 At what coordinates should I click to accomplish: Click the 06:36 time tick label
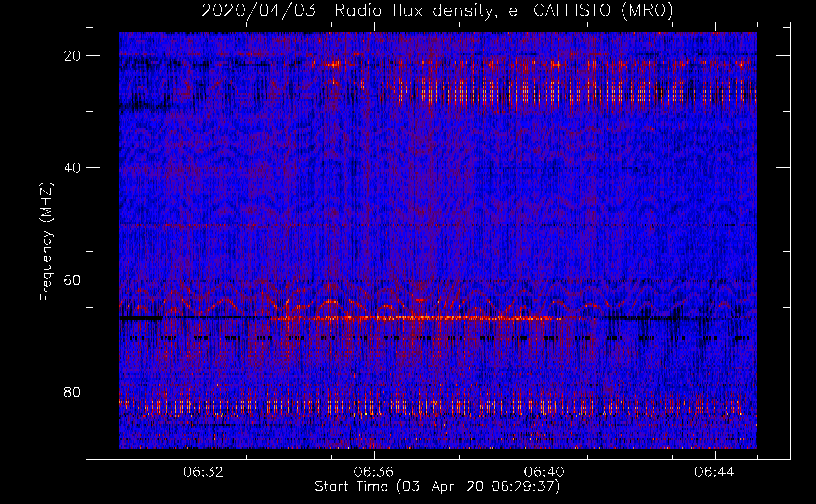coord(374,472)
